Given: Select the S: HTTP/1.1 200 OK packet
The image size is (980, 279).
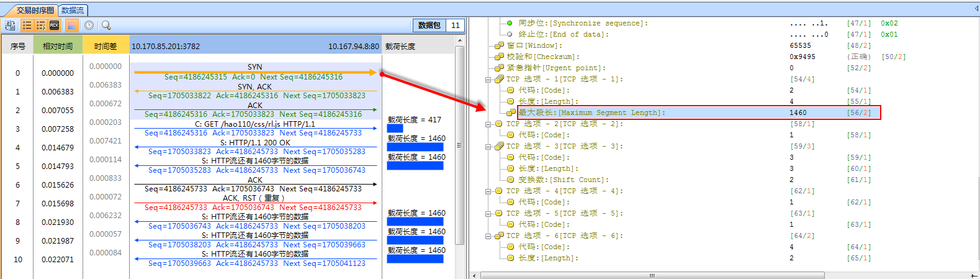Looking at the screenshot, I should click(x=255, y=147).
